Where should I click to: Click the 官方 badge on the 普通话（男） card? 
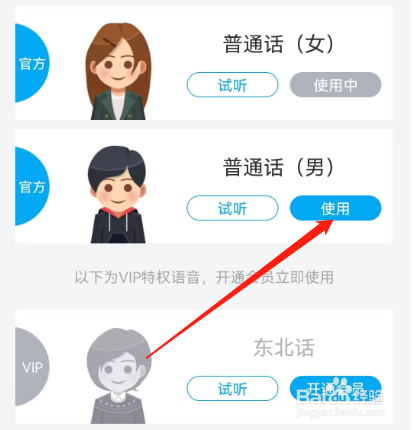32,187
